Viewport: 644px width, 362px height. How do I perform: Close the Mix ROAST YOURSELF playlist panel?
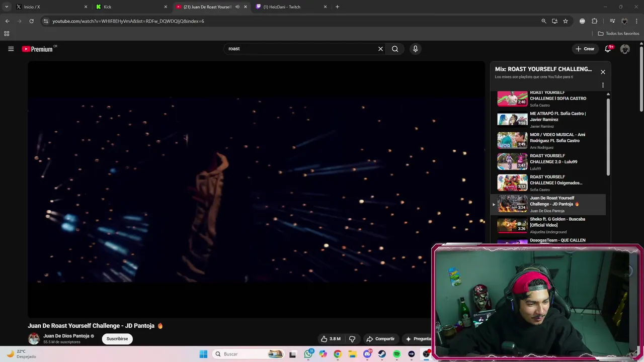603,72
